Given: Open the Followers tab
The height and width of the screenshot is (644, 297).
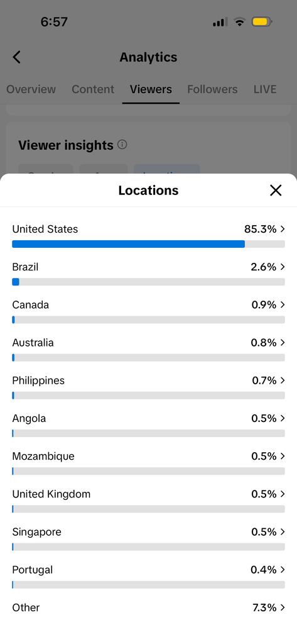Looking at the screenshot, I should [x=212, y=89].
